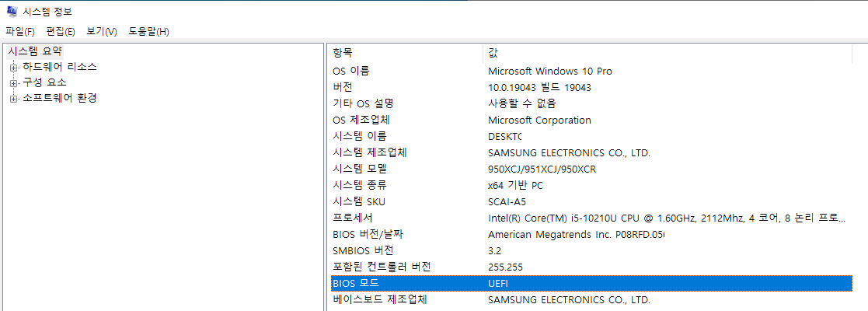This screenshot has width=868, height=311.
Task: Click the 값 column header
Action: tap(668, 53)
